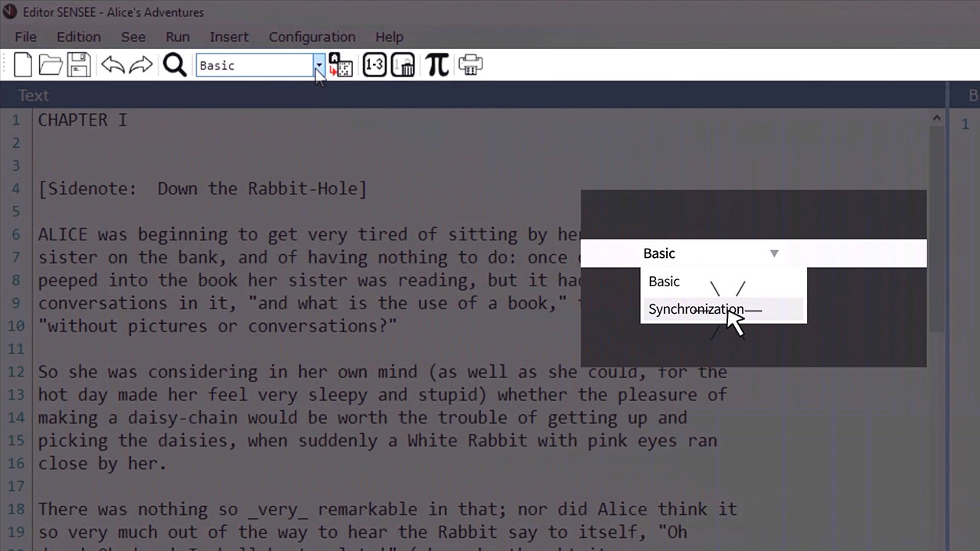Redo the last undone action
Image resolution: width=980 pixels, height=551 pixels.
(141, 65)
